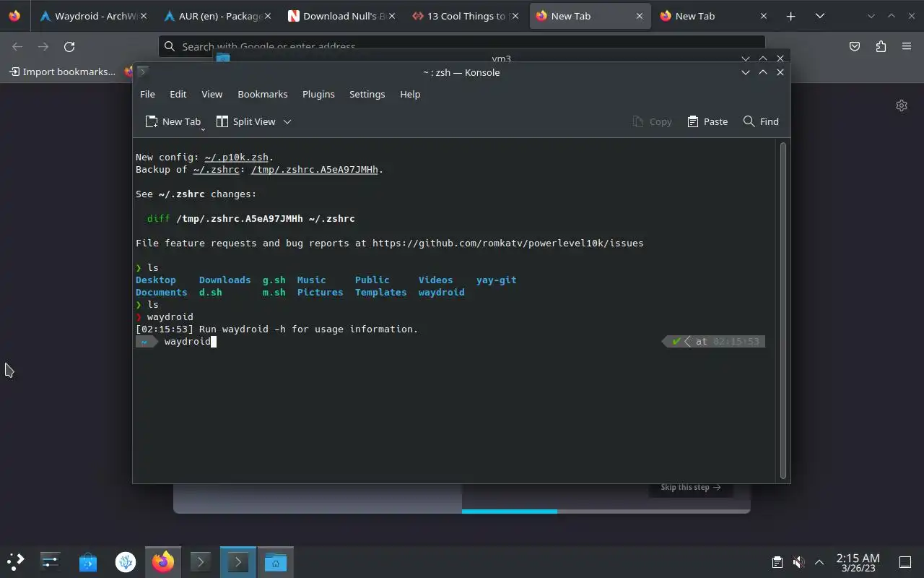Switch to Waydroid - ArchWiki Firefox tab
The image size is (924, 578).
coord(92,16)
